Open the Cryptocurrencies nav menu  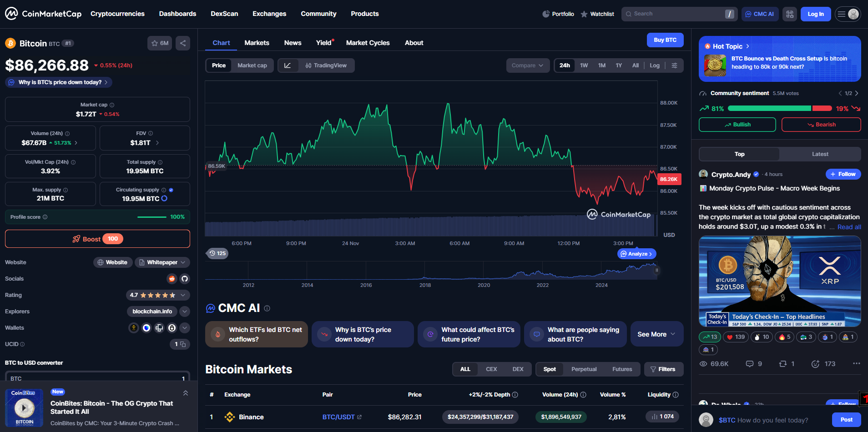click(117, 14)
